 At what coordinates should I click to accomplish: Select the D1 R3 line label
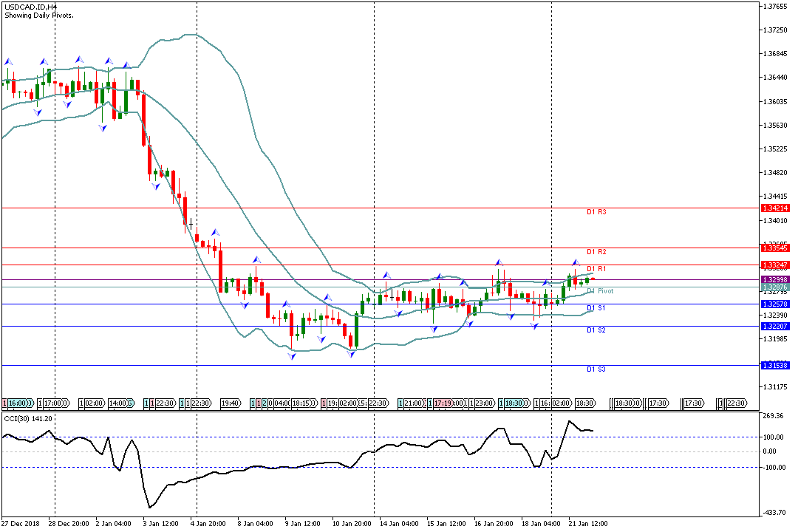coord(596,212)
